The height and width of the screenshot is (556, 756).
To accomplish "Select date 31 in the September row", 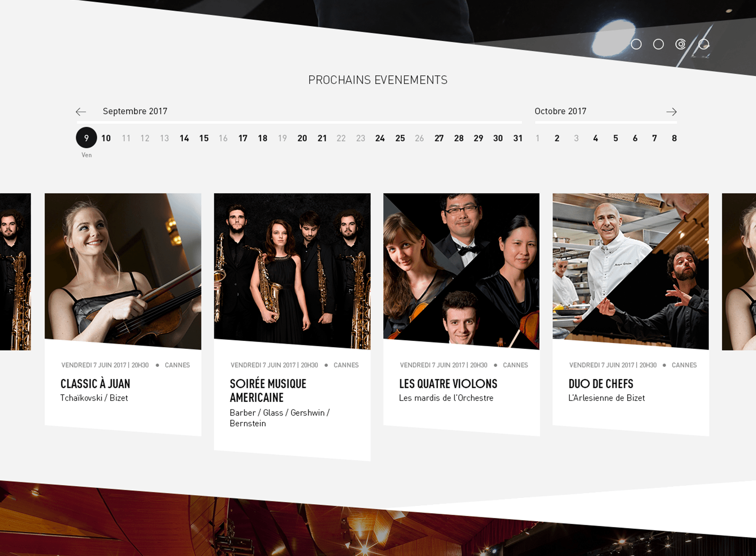I will click(518, 138).
